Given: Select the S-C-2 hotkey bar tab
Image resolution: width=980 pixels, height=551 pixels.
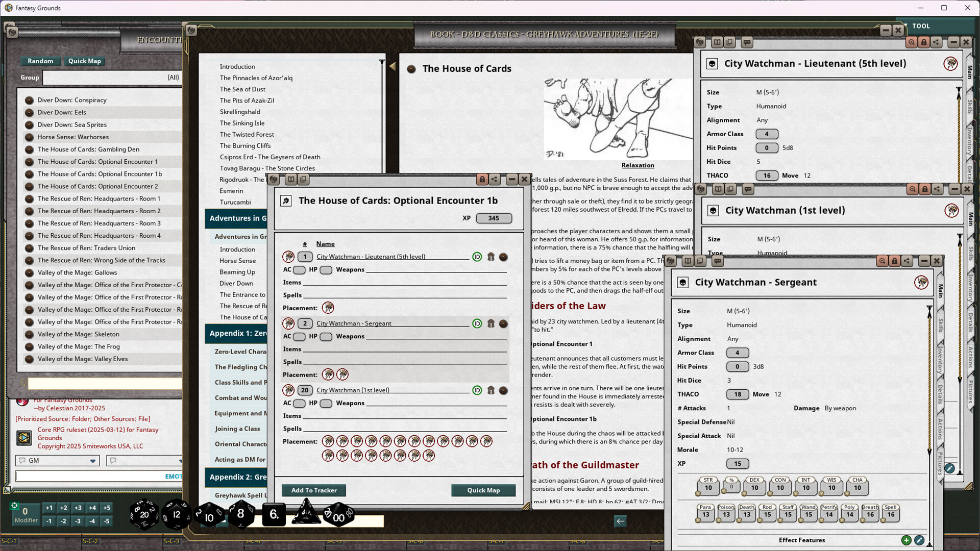Looking at the screenshot, I should [x=90, y=541].
